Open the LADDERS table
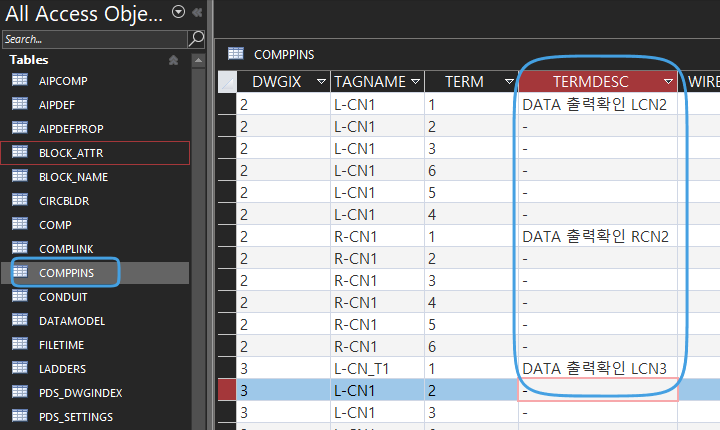This screenshot has width=720, height=430. point(96,369)
